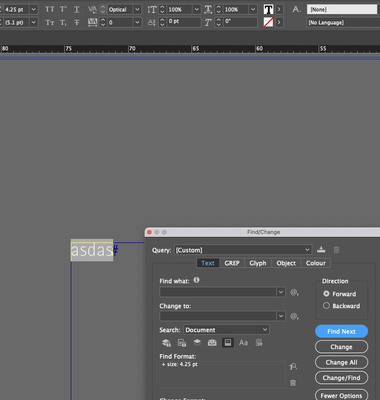Switch to the Colour tab

(316, 263)
